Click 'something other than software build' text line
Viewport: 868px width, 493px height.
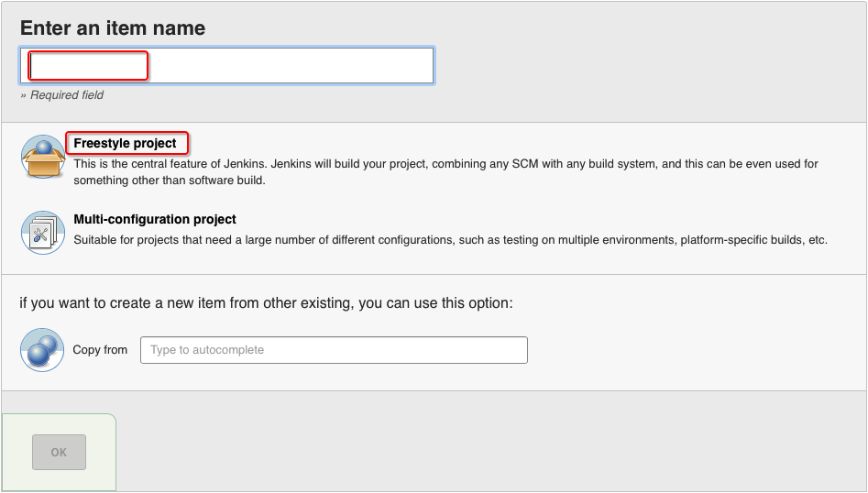[x=169, y=181]
